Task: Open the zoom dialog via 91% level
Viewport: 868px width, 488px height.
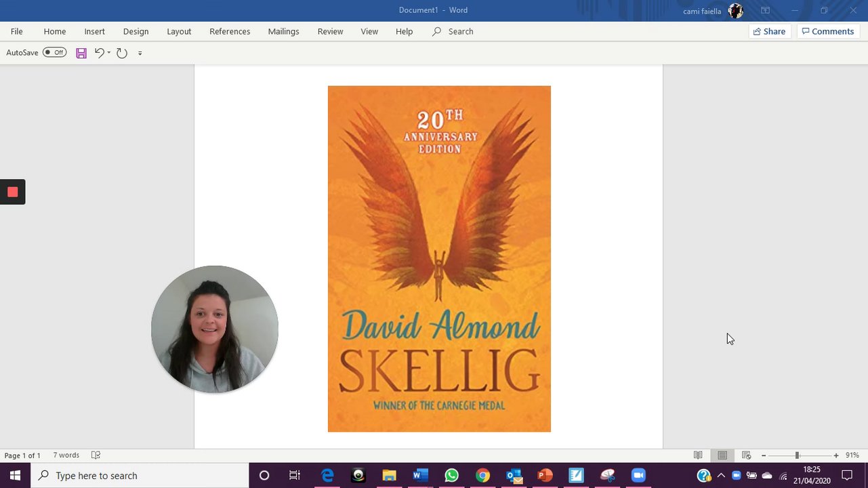Action: (x=852, y=455)
